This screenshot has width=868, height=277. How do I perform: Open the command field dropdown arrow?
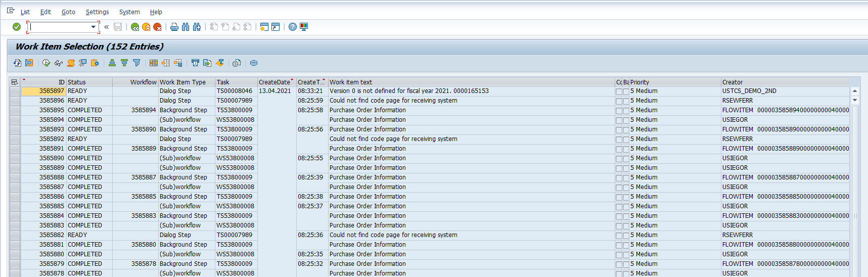[93, 27]
